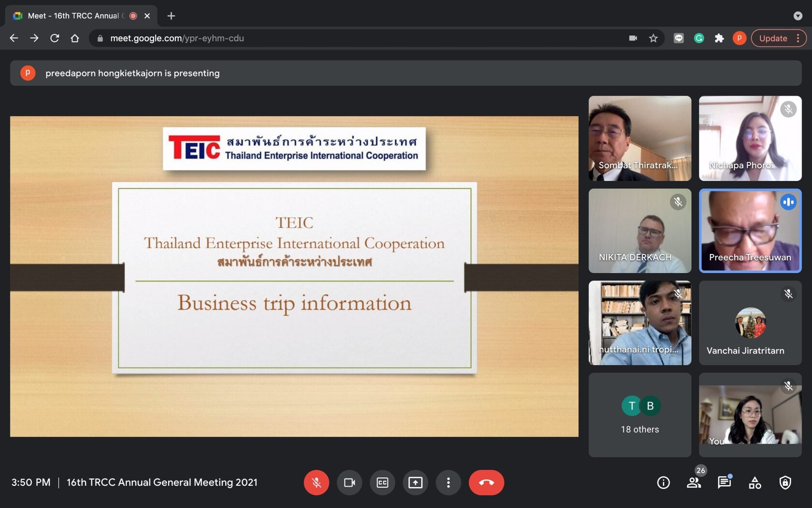812x508 pixels.
Task: Select Nichapa Phoroi video tile
Action: (750, 138)
